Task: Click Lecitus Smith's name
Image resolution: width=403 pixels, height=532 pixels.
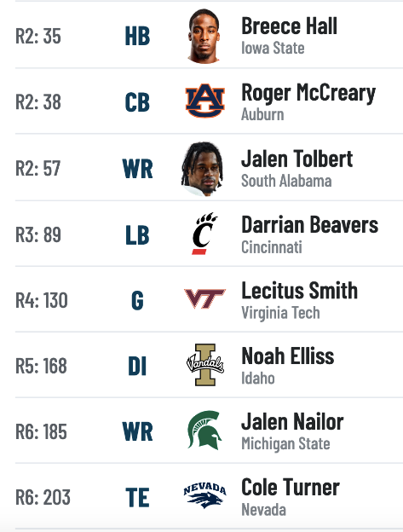Action: [299, 291]
